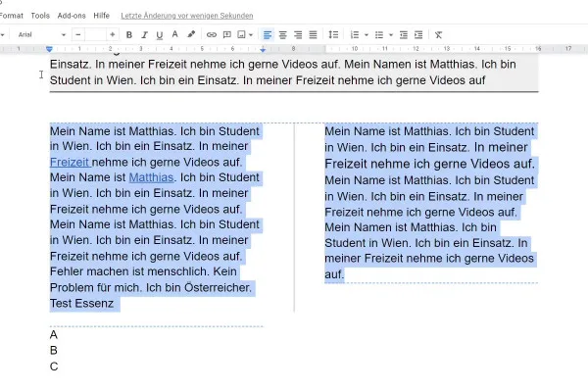Toggle italic formatting
This screenshot has height=392, width=588.
coord(144,35)
